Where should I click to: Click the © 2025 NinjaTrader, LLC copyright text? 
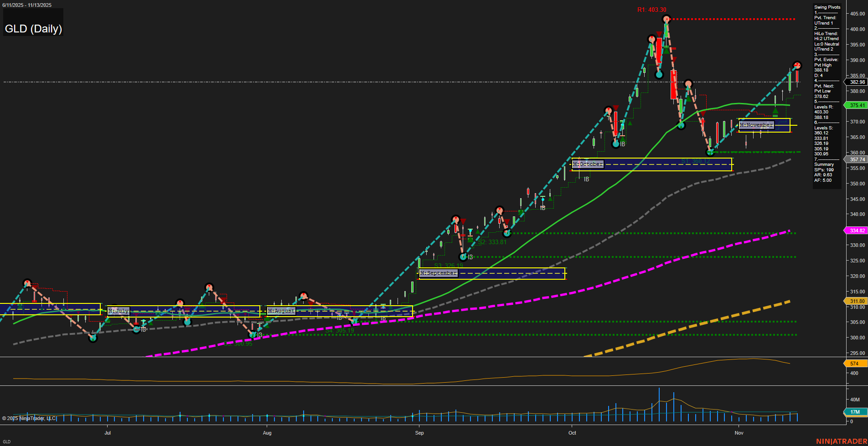(x=28, y=418)
